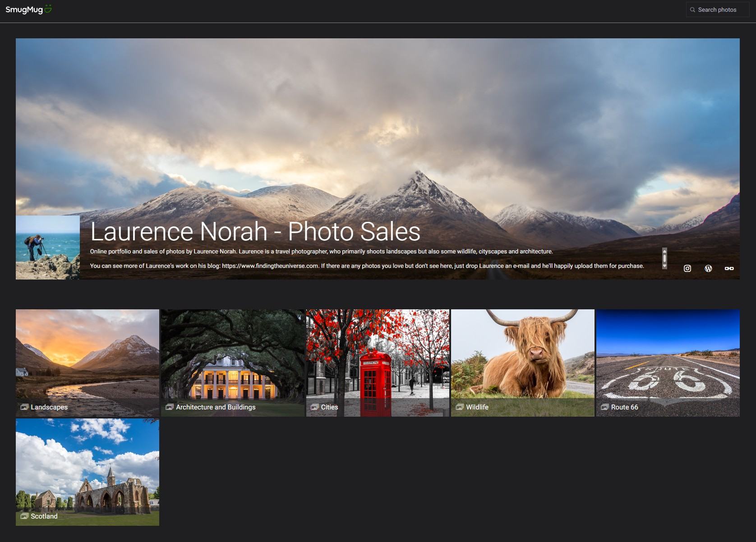Open the Architecture and Buildings gallery
Image resolution: width=756 pixels, height=542 pixels.
point(232,356)
